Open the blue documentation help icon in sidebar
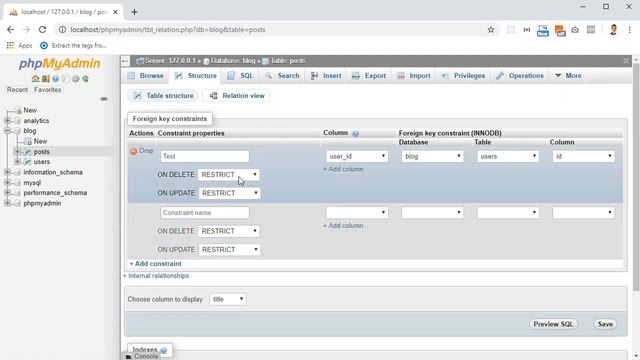The height and width of the screenshot is (360, 640). [56, 79]
